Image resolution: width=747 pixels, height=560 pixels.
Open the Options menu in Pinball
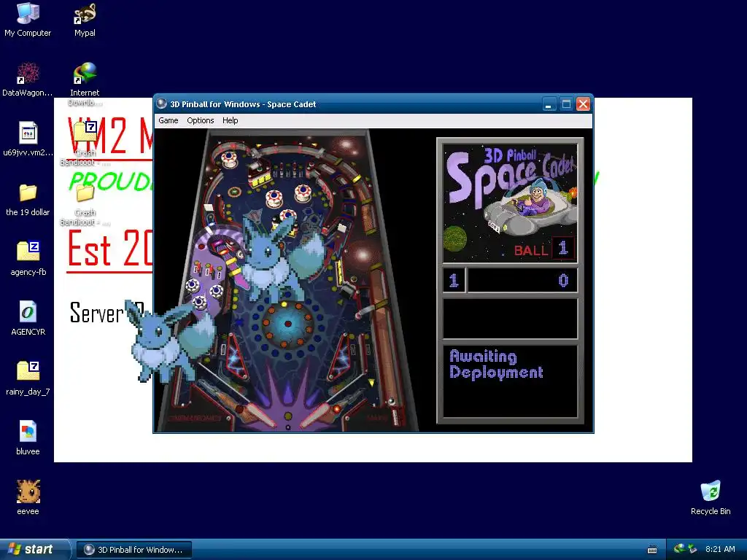click(200, 120)
